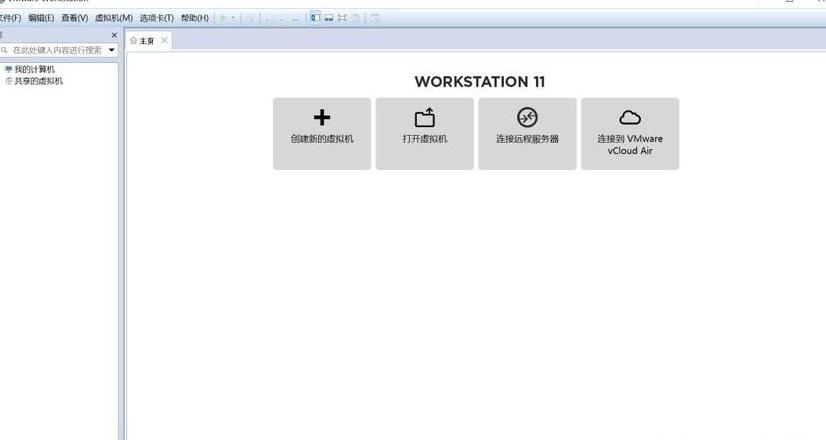
Task: Click the 打开虚拟机 tile
Action: [425, 134]
